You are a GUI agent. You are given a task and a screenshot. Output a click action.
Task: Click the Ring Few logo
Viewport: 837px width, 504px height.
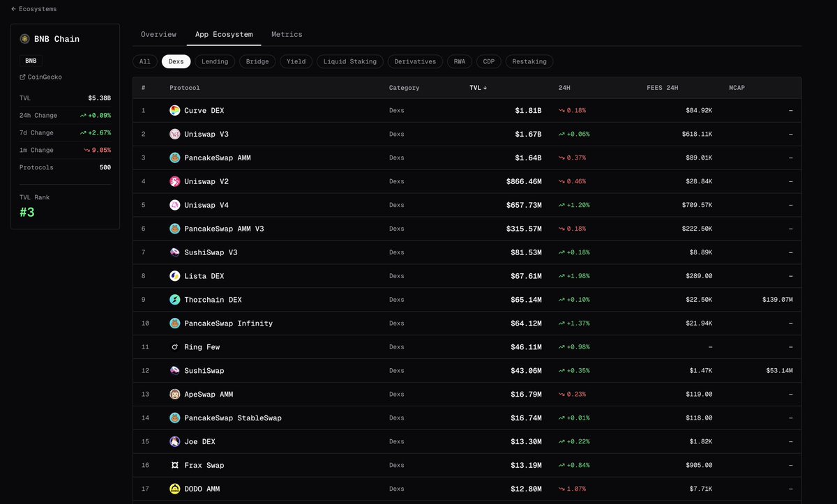[175, 347]
